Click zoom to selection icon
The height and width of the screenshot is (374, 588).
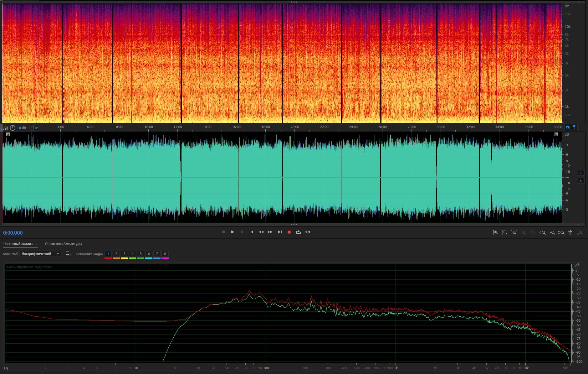tap(561, 232)
